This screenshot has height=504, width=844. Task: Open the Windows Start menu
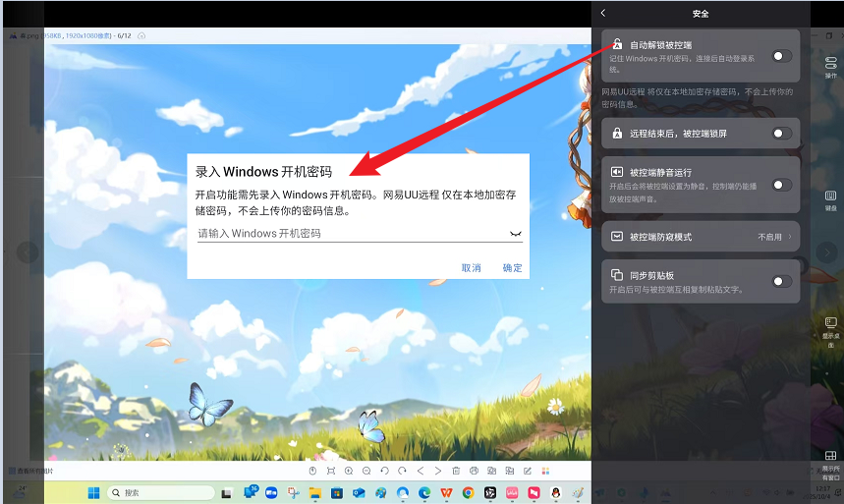(93, 492)
